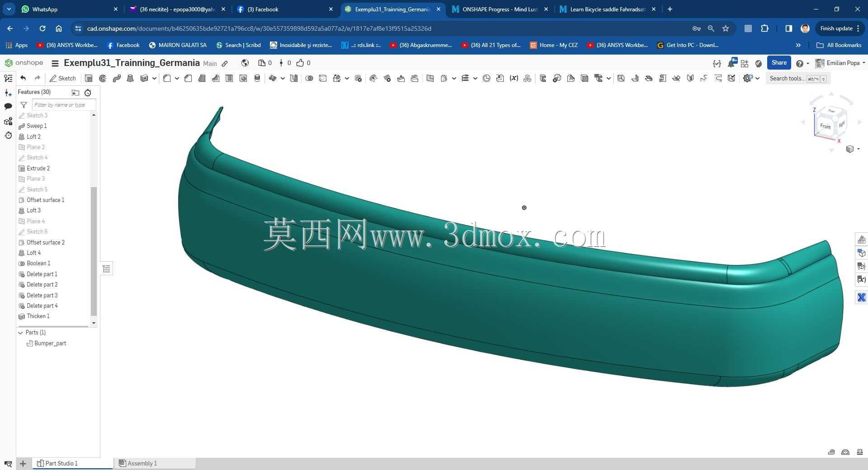Click the Finish update button
868x470 pixels.
coord(840,28)
